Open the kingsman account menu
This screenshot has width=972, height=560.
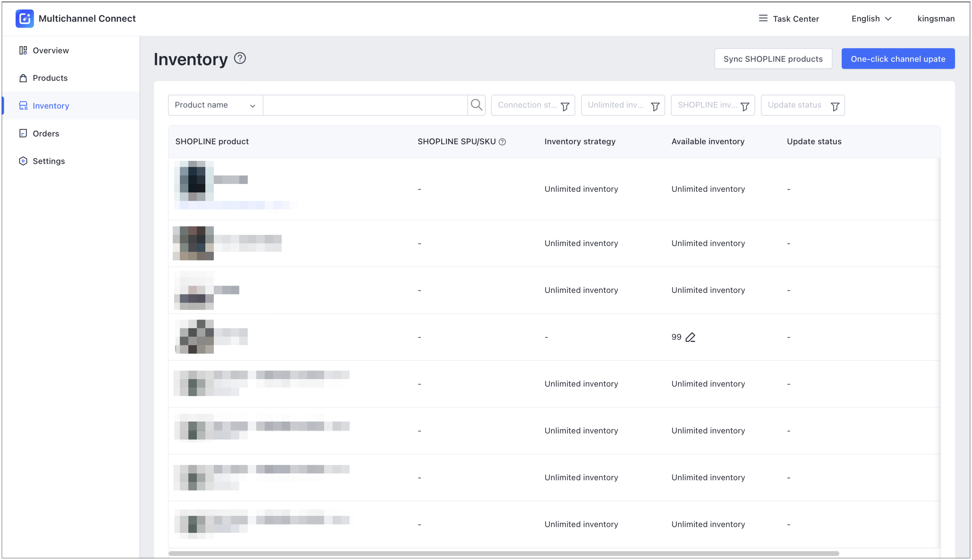936,18
